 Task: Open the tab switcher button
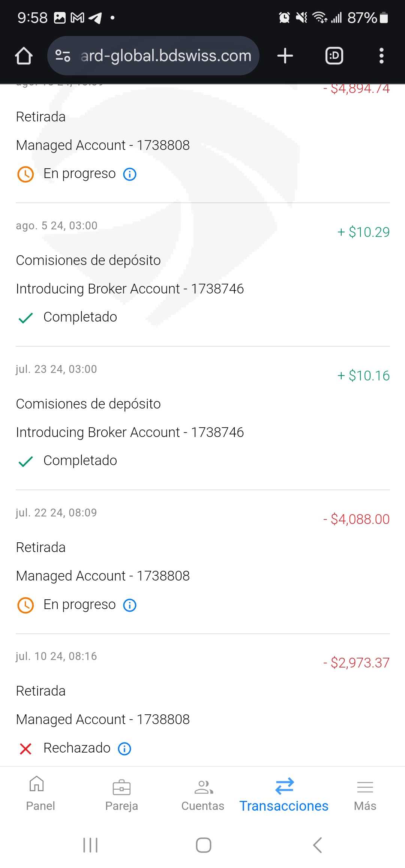coord(334,56)
